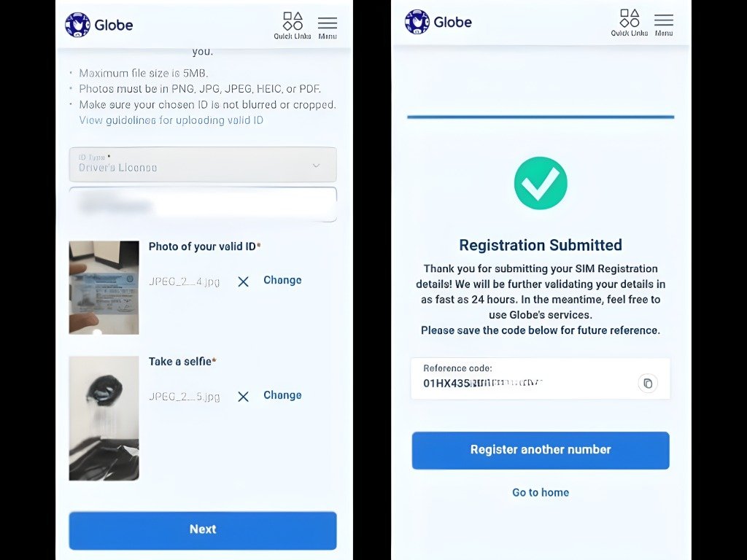Click the selfie preview thumbnail
Viewport: 747px width, 560px height.
point(103,418)
